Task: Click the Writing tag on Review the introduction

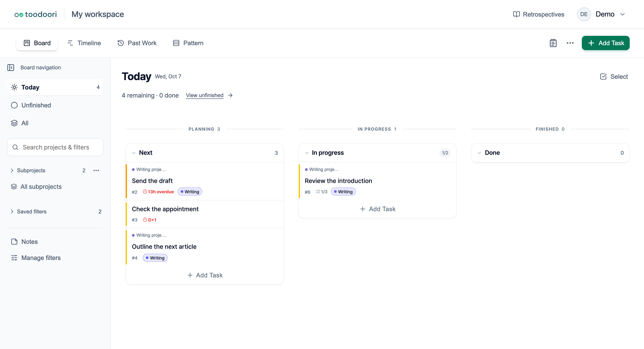Action: (343, 192)
